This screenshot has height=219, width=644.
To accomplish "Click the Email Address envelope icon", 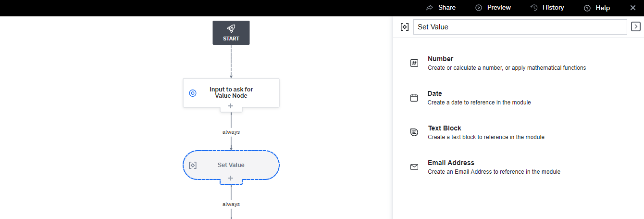I will pyautogui.click(x=414, y=167).
